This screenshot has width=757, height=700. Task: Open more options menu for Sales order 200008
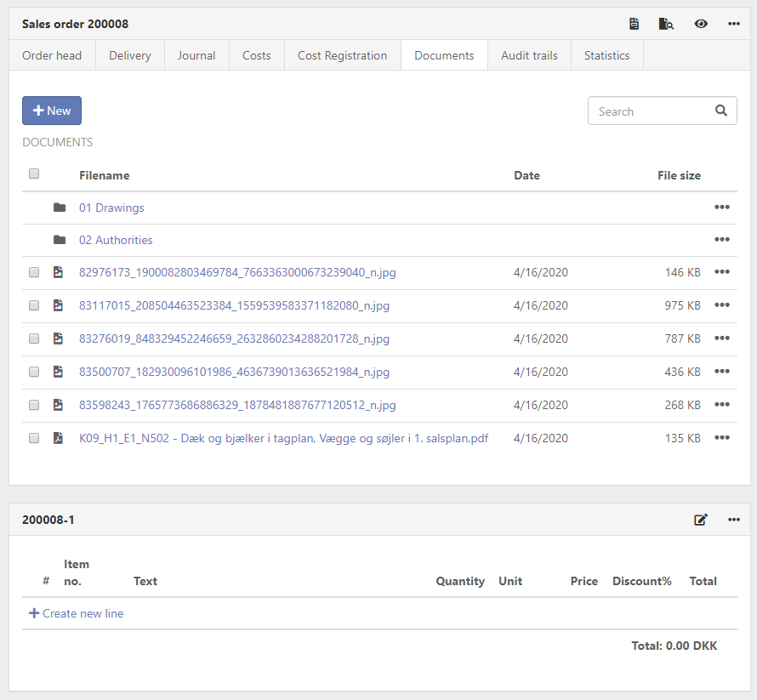pyautogui.click(x=733, y=24)
